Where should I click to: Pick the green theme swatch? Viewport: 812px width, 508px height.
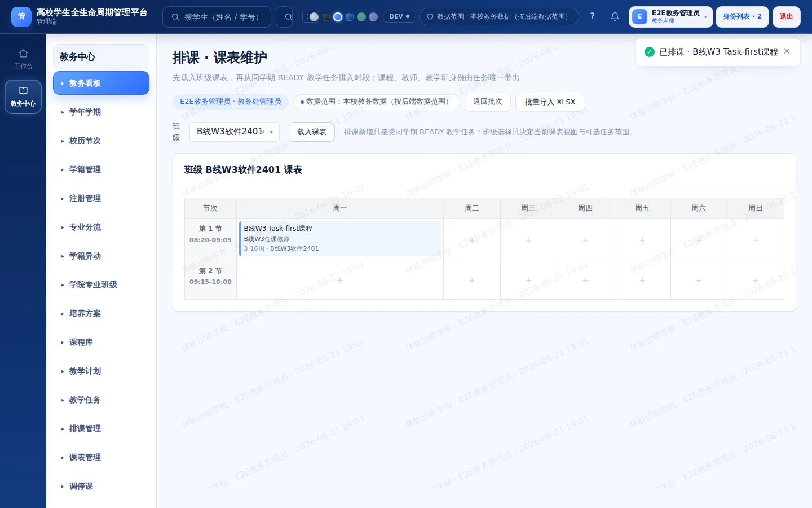pyautogui.click(x=361, y=17)
